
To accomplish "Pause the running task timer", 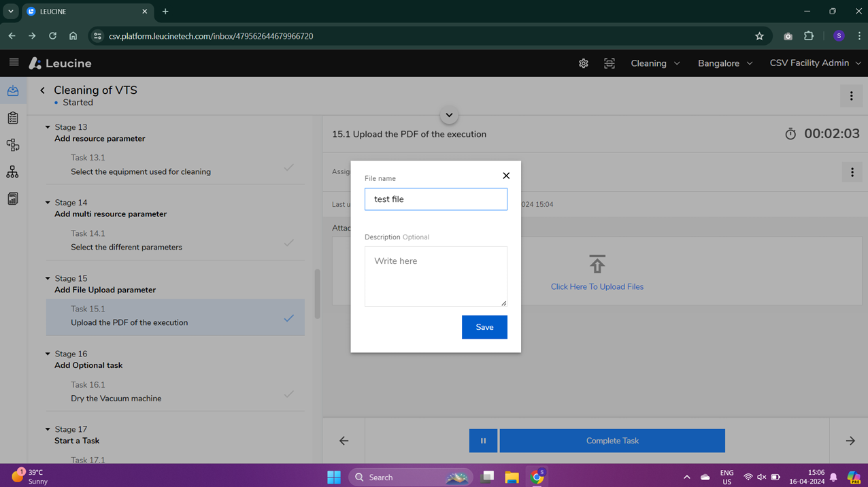I will (483, 441).
